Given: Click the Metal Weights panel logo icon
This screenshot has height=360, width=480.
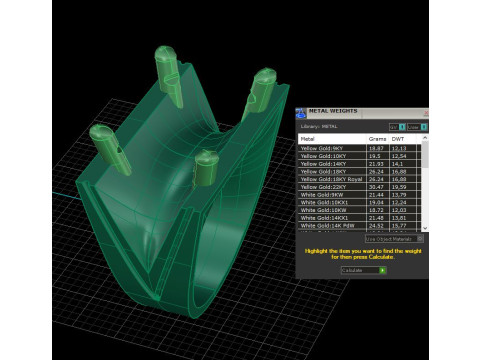Looking at the screenshot, I should click(x=301, y=113).
